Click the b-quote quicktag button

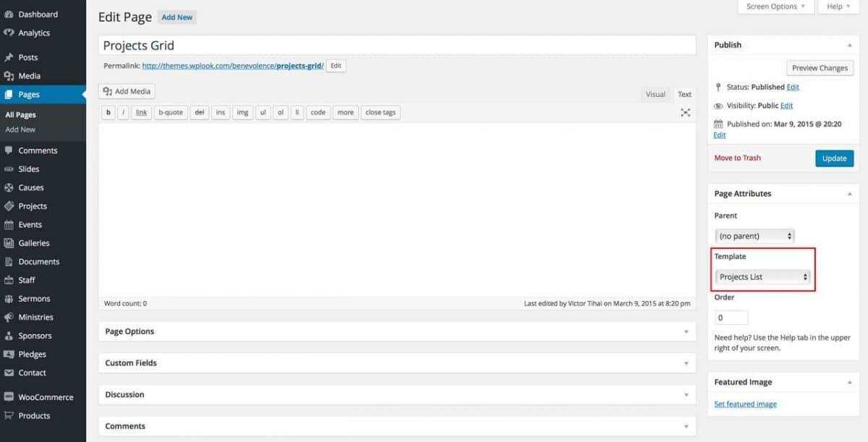click(171, 113)
